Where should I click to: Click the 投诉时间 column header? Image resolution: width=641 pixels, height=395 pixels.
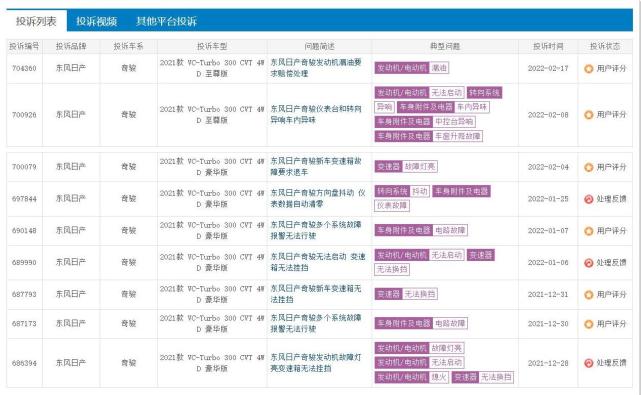[x=548, y=46]
